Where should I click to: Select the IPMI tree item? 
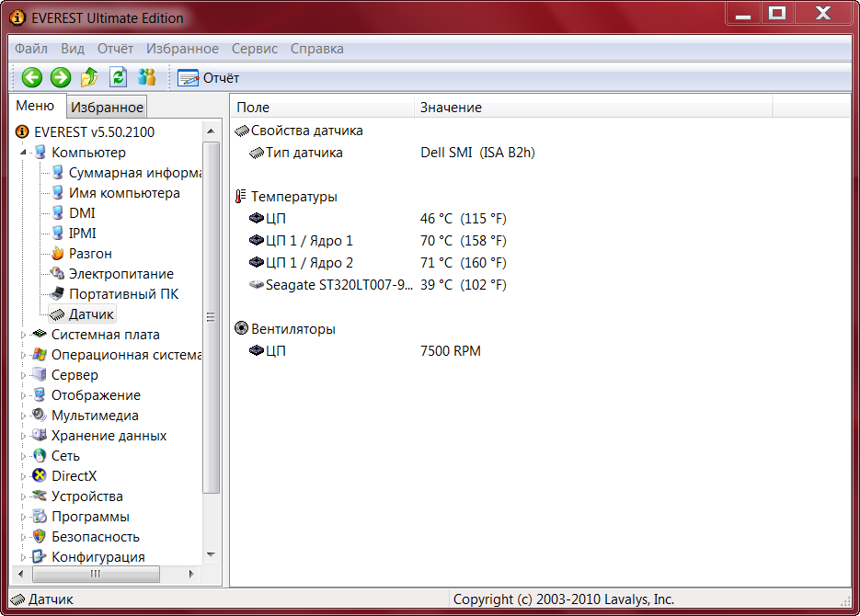click(82, 234)
